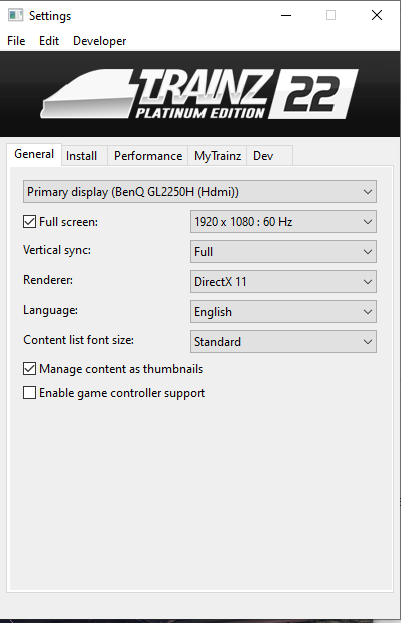Switch to the Performance tab
The height and width of the screenshot is (623, 401).
tap(148, 156)
